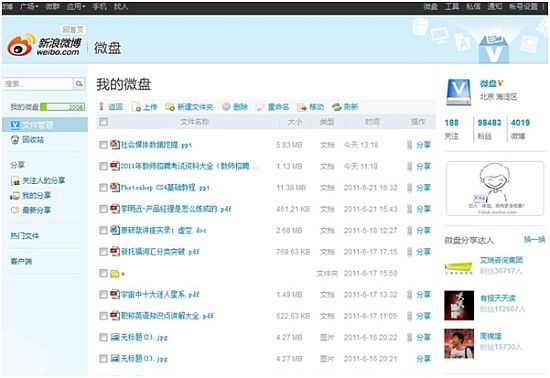550x378 pixels.
Task: Click the cartoon face banner on the right
Action: pos(495,189)
